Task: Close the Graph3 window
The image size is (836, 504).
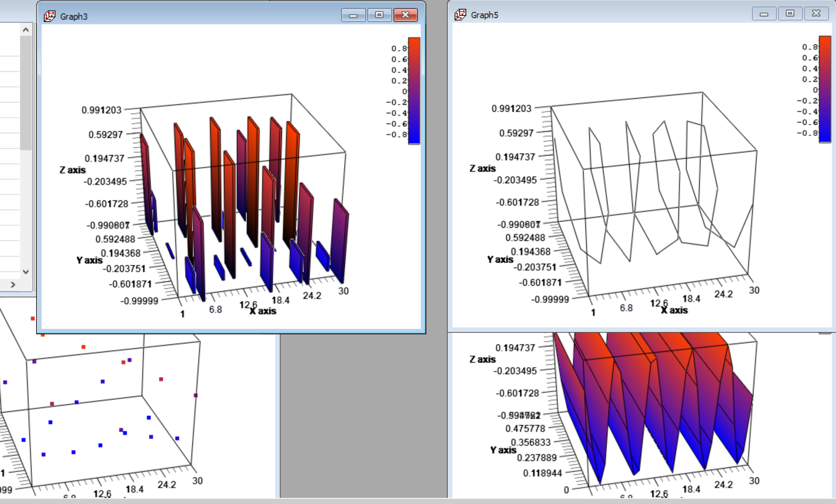Action: tap(405, 15)
